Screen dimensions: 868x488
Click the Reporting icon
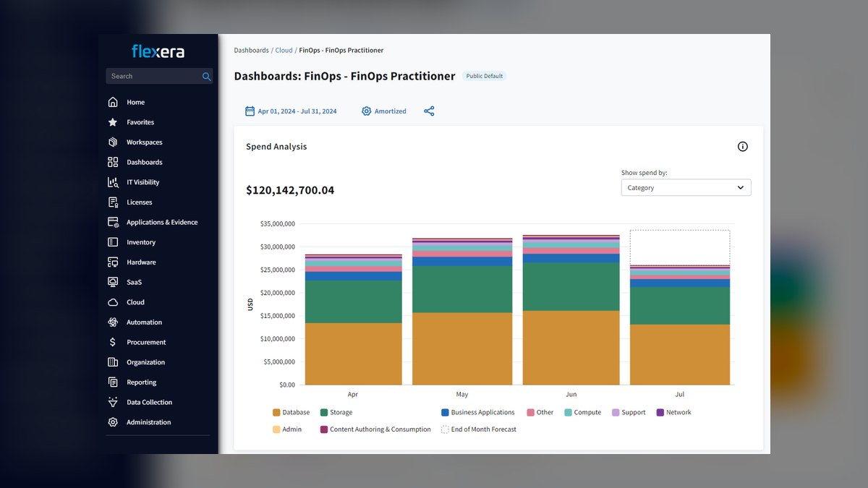pos(113,382)
